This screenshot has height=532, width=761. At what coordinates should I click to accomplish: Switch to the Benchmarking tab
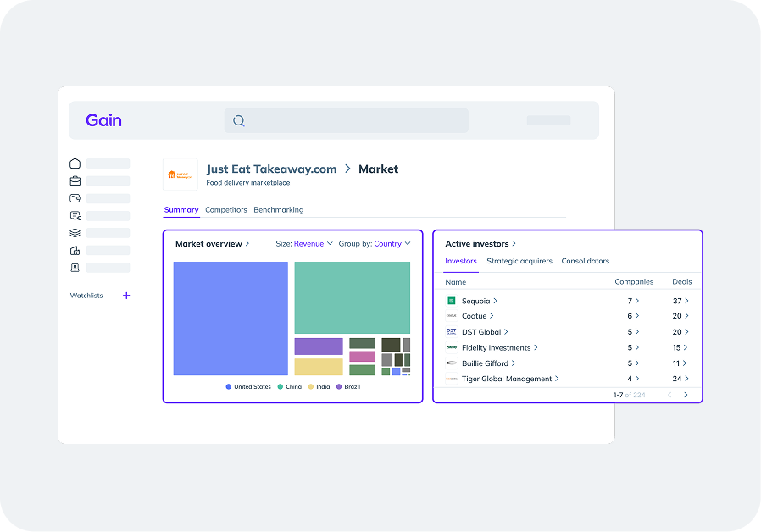pyautogui.click(x=279, y=210)
